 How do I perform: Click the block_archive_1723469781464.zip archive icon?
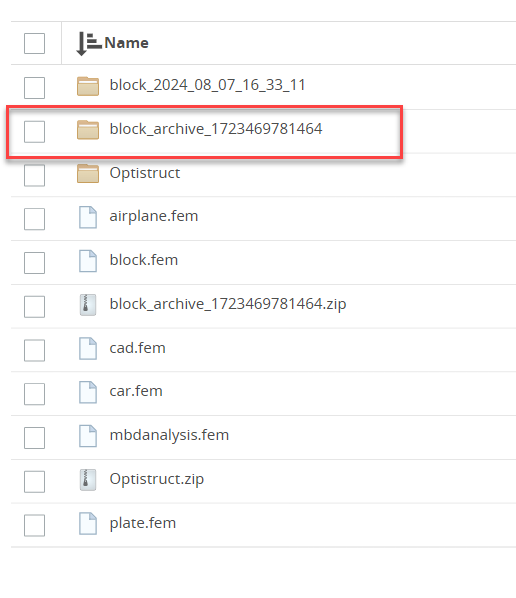88,305
